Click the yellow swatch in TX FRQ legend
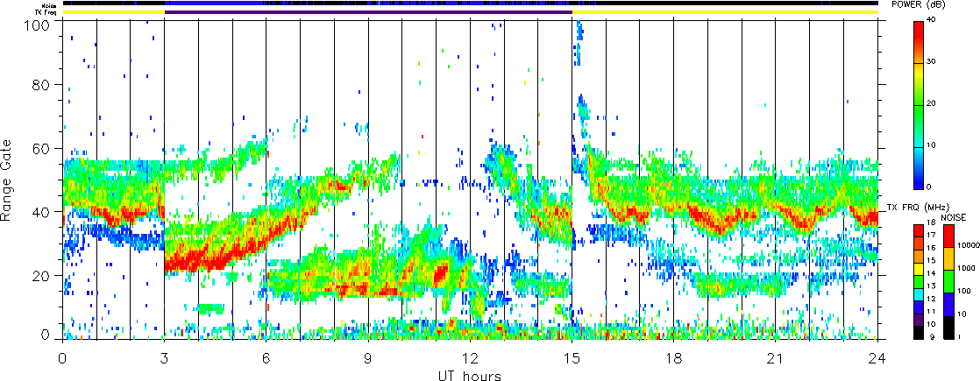 coord(920,269)
